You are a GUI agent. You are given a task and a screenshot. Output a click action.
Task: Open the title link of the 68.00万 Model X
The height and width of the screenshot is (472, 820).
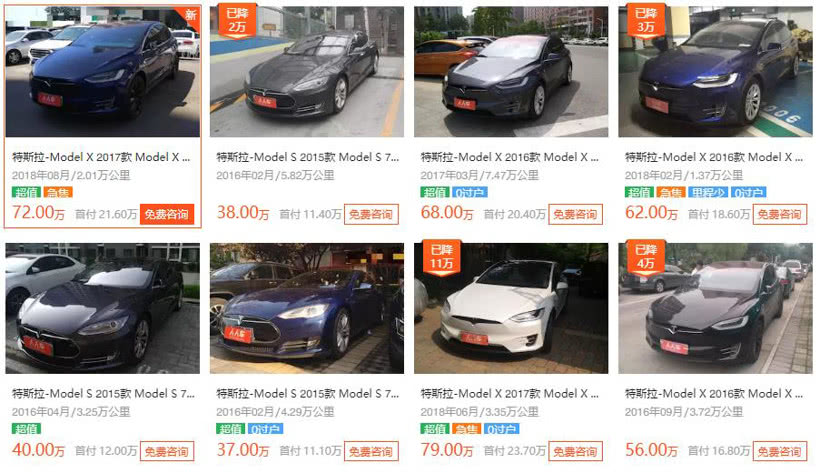(510, 157)
